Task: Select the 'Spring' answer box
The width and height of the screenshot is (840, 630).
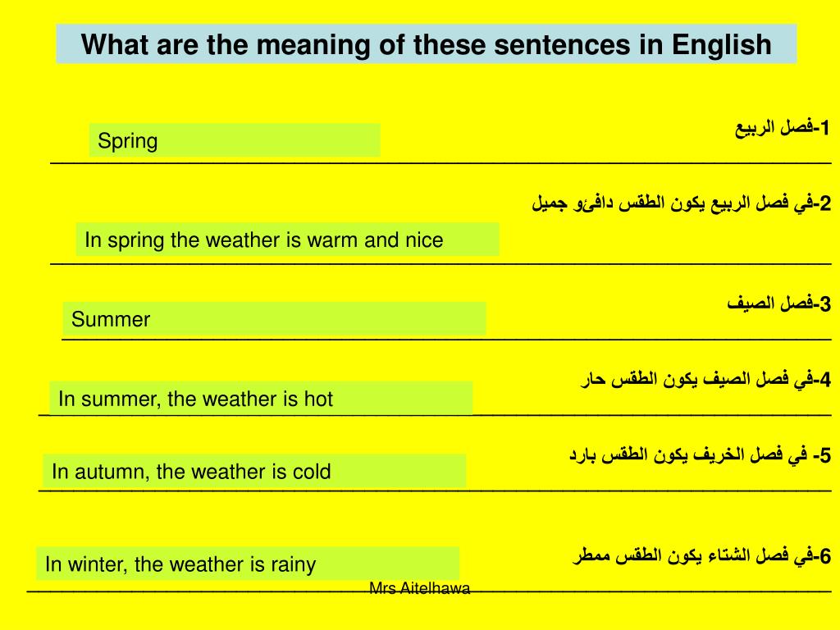Action: (235, 139)
